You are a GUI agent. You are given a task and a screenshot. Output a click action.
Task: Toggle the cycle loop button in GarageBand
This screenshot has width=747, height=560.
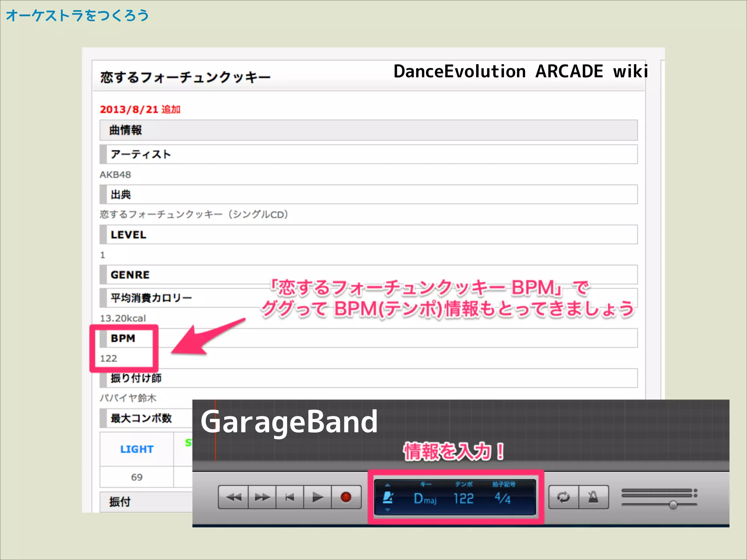[x=564, y=497]
